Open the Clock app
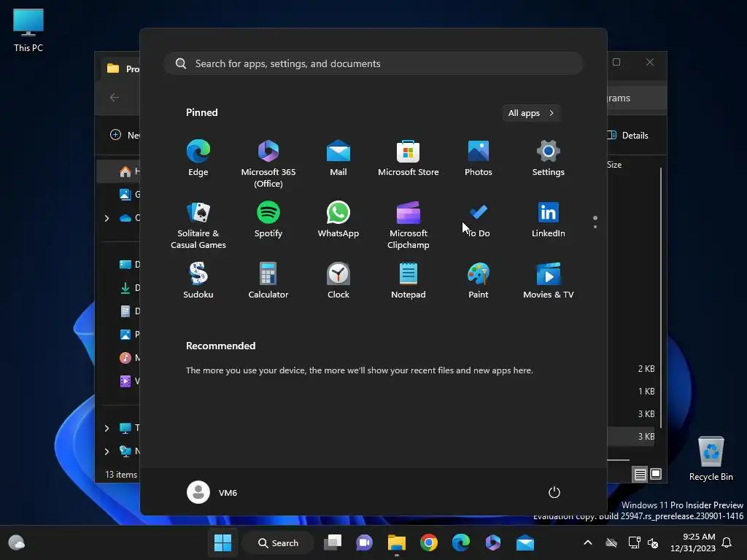This screenshot has height=560, width=747. tap(338, 281)
